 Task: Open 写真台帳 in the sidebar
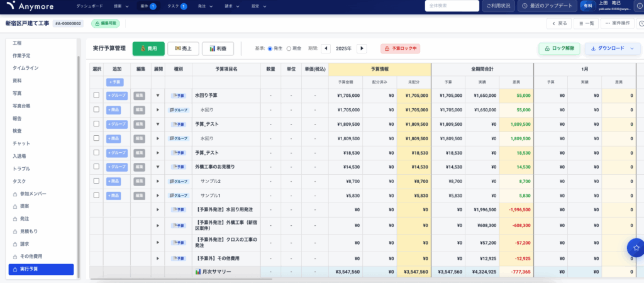tap(21, 106)
